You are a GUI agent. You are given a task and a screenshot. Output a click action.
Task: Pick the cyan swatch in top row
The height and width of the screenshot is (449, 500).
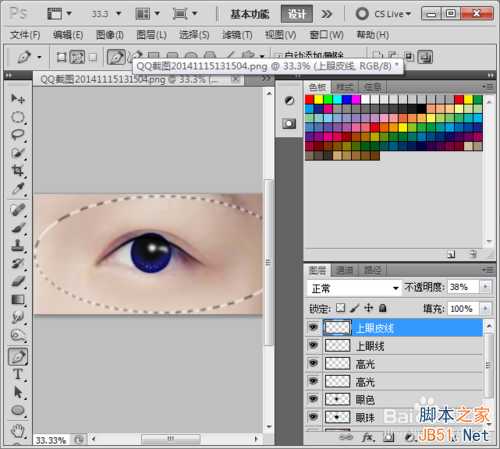coord(338,99)
